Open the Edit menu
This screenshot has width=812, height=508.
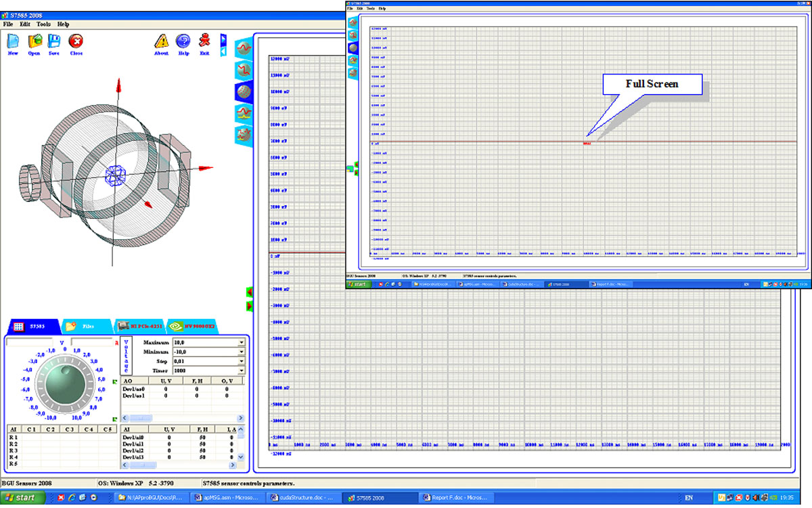[x=25, y=24]
